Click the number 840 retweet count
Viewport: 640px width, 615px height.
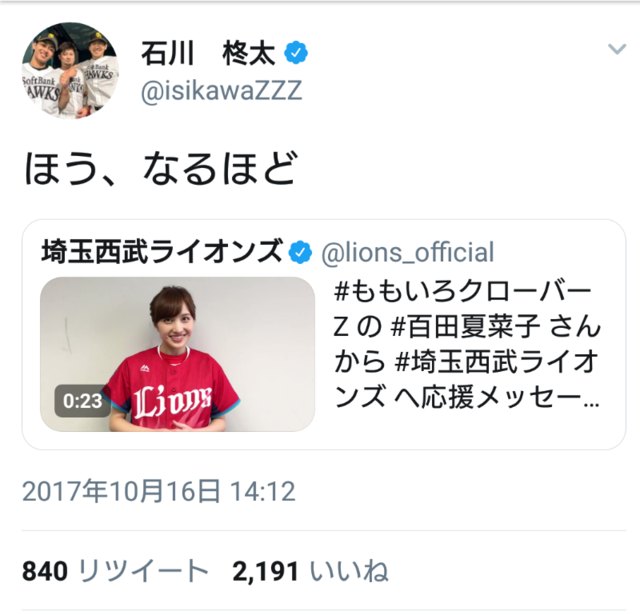point(45,571)
